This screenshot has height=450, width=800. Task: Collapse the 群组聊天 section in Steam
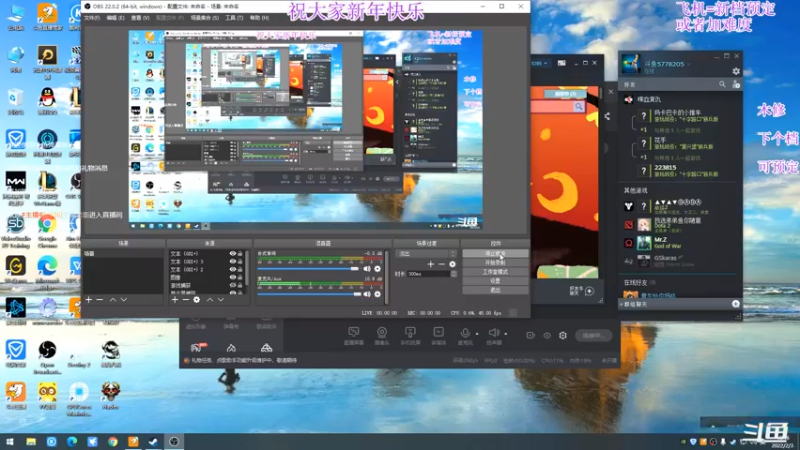621,304
